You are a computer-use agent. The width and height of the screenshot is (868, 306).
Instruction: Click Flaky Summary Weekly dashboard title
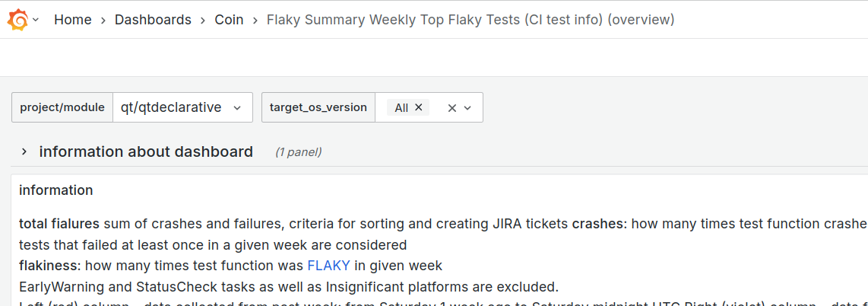pos(470,20)
